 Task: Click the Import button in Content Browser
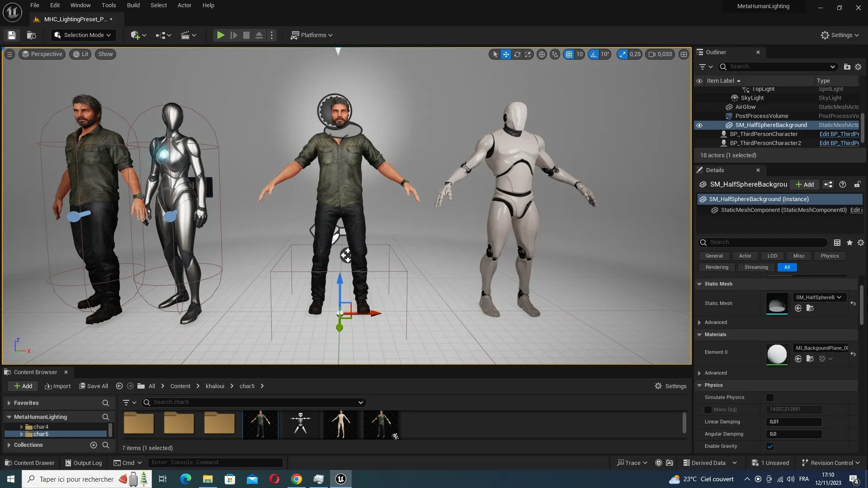58,386
